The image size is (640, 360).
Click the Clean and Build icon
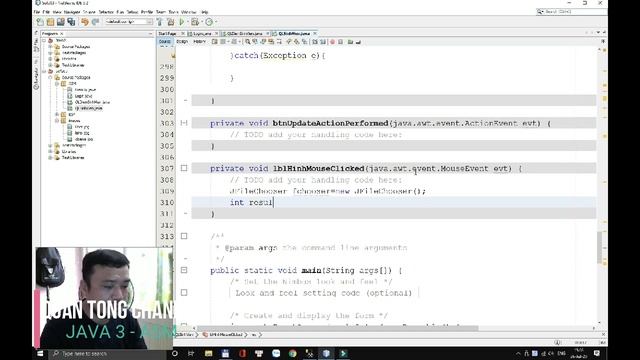[171, 22]
